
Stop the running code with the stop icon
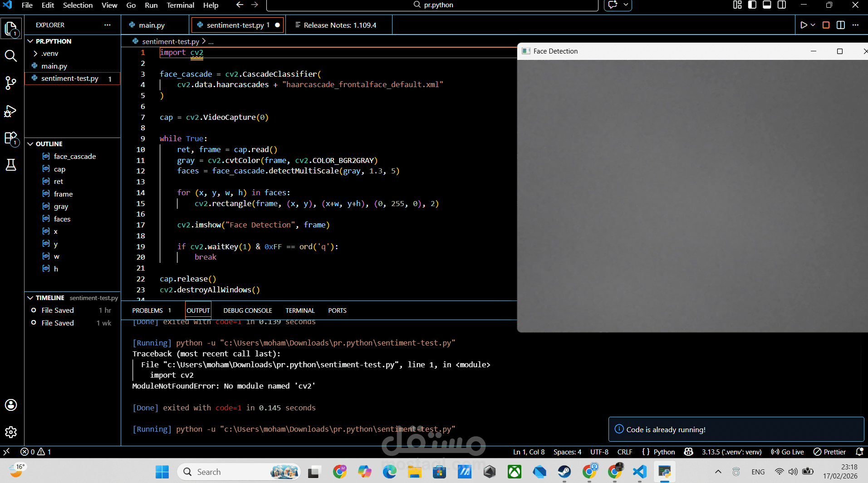826,25
